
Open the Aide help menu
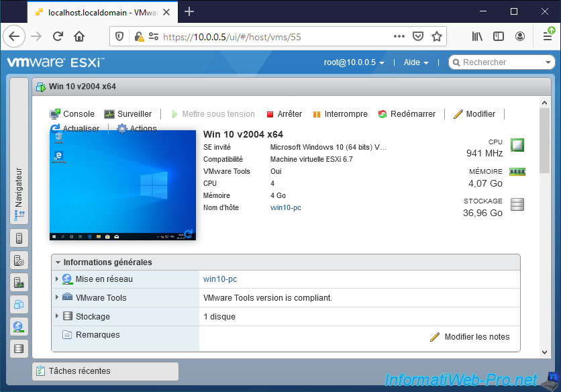pyautogui.click(x=416, y=62)
